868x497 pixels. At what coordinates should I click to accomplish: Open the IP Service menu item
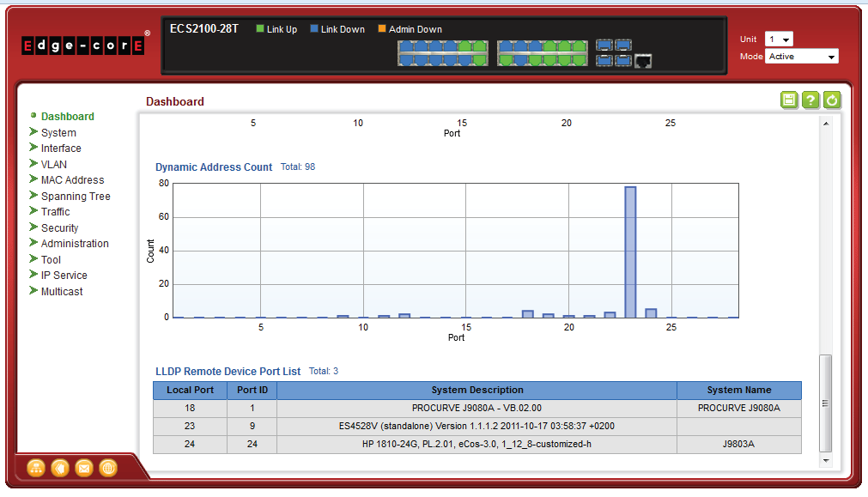point(64,275)
